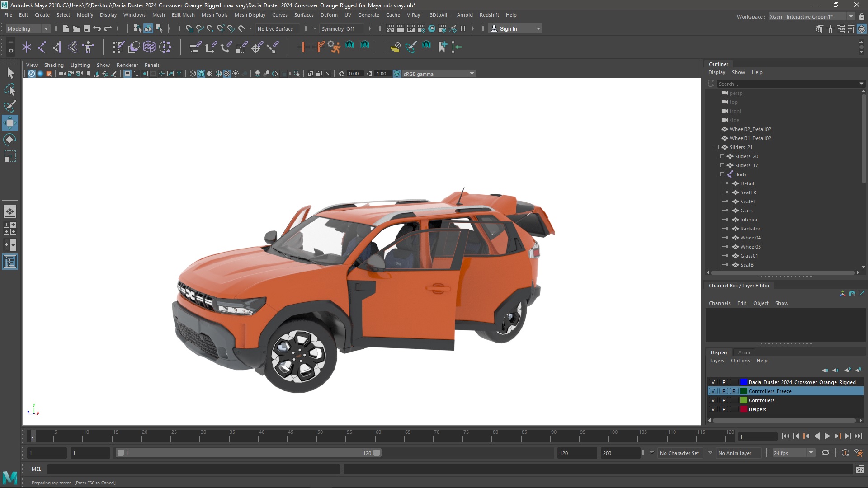Click the MEL command input field
The image size is (868, 488).
[193, 469]
